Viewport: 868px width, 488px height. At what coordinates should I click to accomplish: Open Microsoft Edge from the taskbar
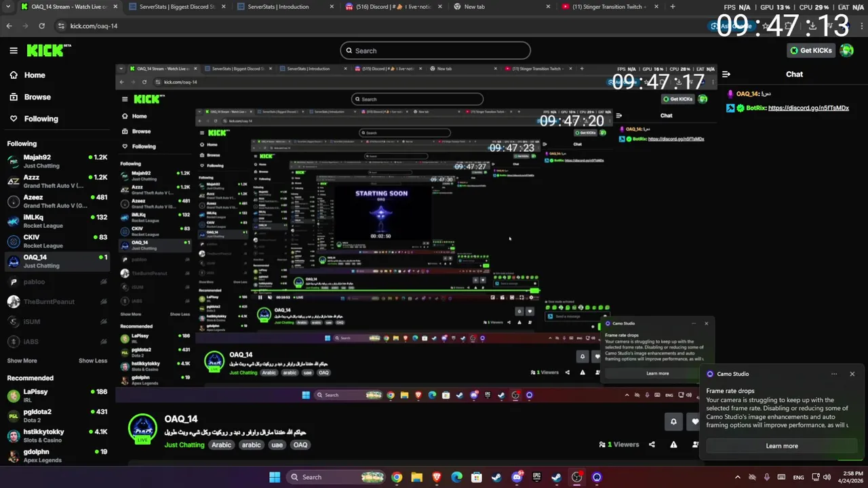click(456, 477)
